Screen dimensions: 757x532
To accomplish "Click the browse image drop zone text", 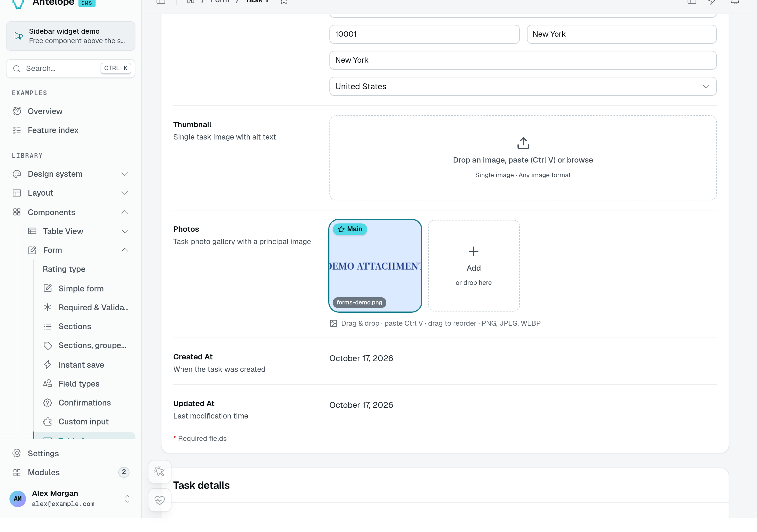I will click(x=523, y=160).
